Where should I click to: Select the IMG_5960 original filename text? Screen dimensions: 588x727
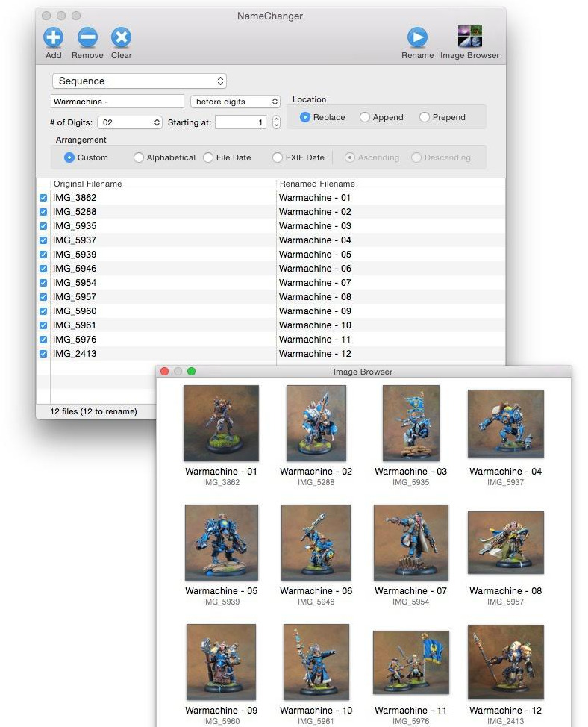click(75, 311)
